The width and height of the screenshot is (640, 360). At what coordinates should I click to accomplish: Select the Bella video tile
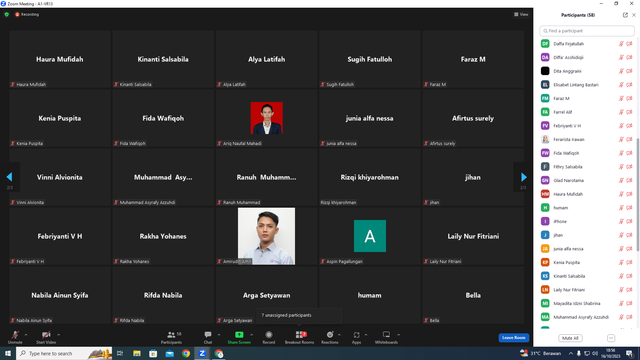(473, 295)
